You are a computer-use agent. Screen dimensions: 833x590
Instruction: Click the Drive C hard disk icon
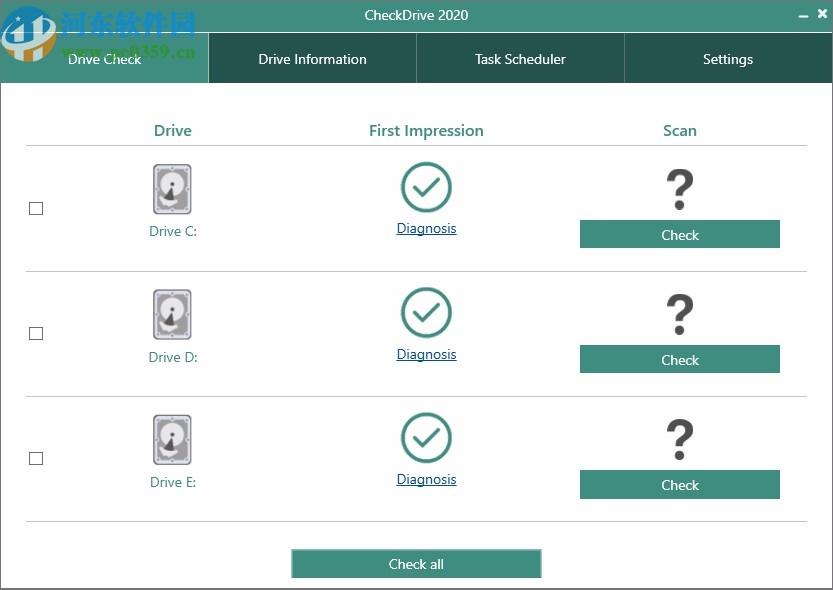pos(171,189)
